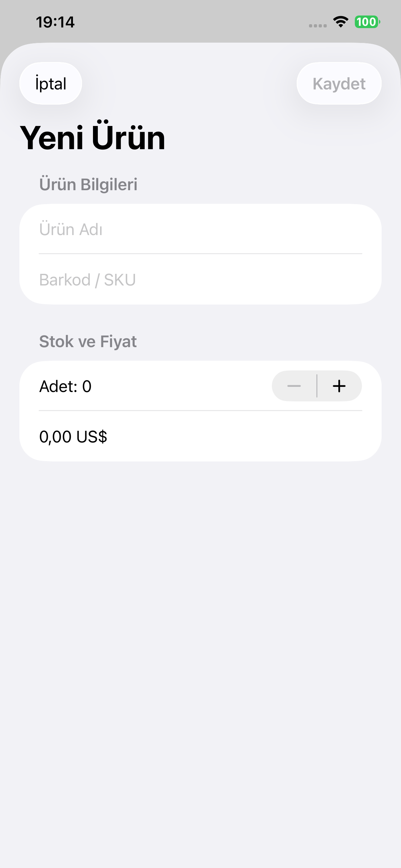Tap the green battery indicator showing 100
401x868 pixels.
click(x=367, y=22)
